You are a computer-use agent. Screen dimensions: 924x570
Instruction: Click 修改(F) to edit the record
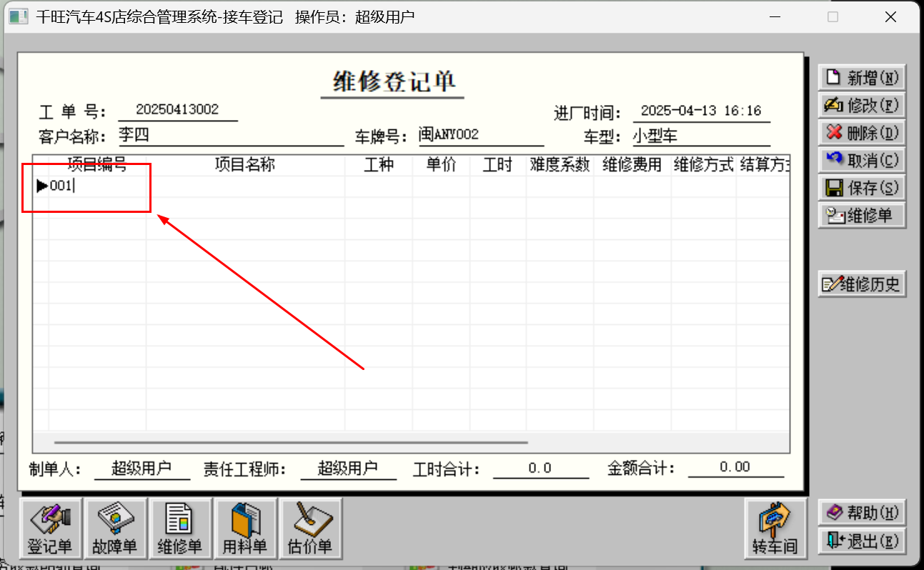pos(862,105)
